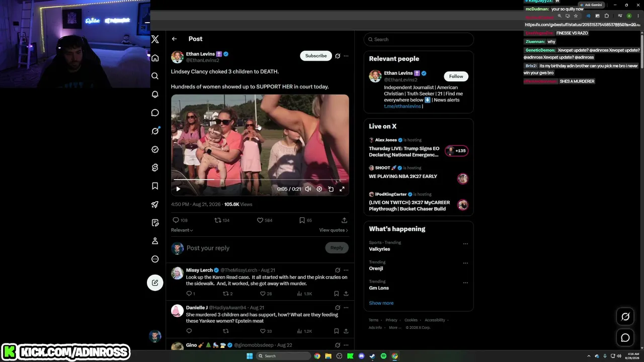Open video settings gear
This screenshot has width=644, height=362.
pos(319,189)
